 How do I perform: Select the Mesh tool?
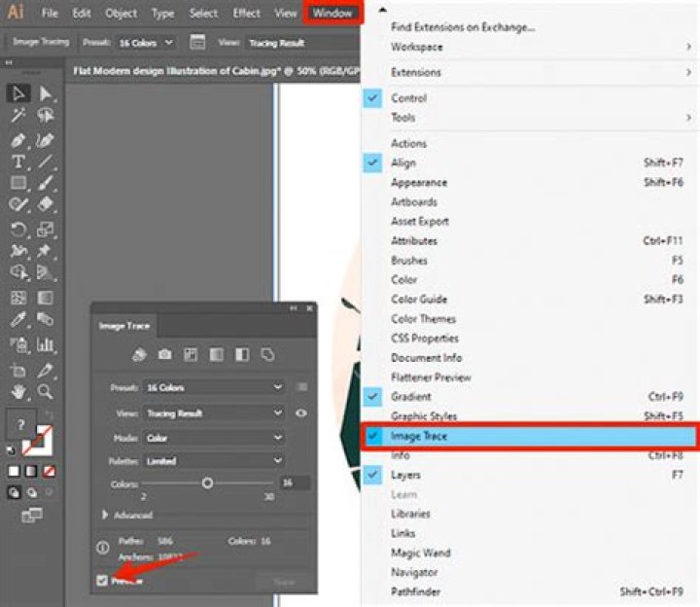pyautogui.click(x=18, y=298)
